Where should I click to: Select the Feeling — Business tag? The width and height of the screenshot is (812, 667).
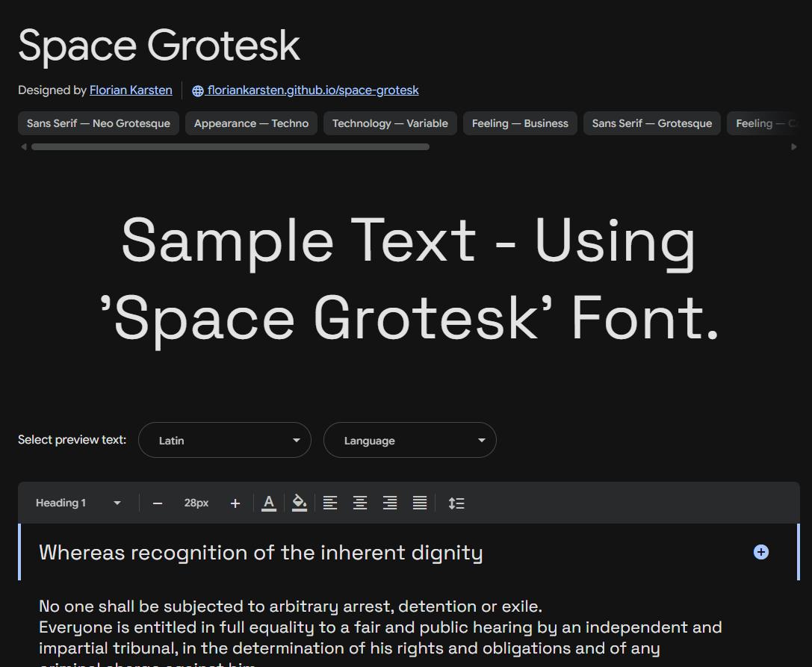click(520, 123)
